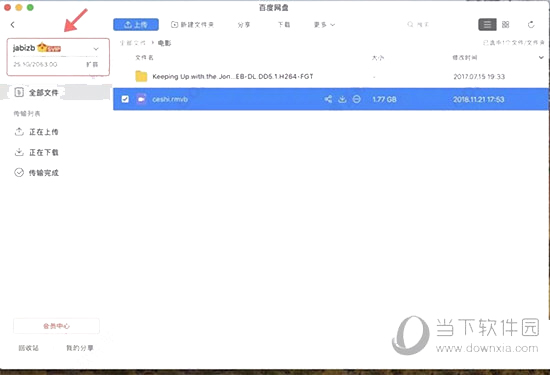550x375 pixels.
Task: Switch to list view
Action: (487, 25)
